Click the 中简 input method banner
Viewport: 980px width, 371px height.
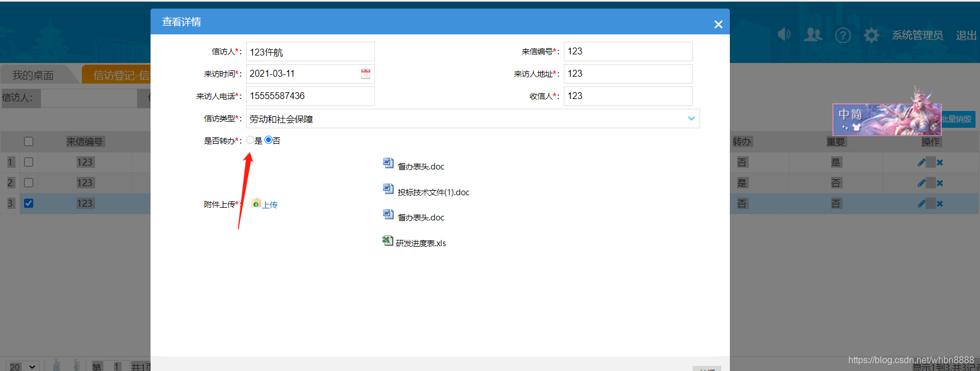(887, 119)
